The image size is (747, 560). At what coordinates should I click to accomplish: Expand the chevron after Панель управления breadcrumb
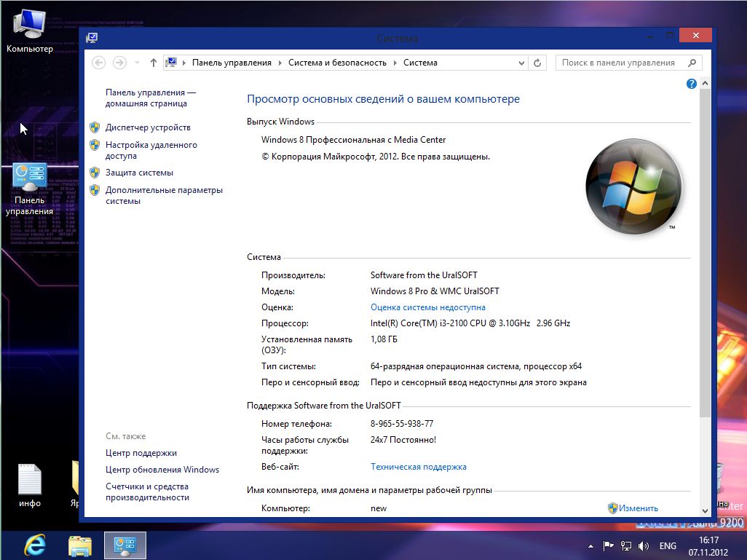280,63
